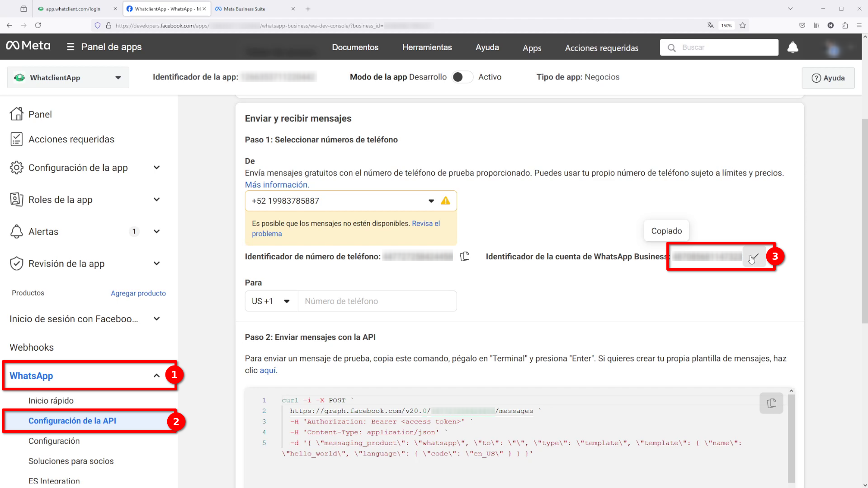Switch to the app.whatclient.com/login tab
Screen dimensions: 868x488
[x=77, y=9]
